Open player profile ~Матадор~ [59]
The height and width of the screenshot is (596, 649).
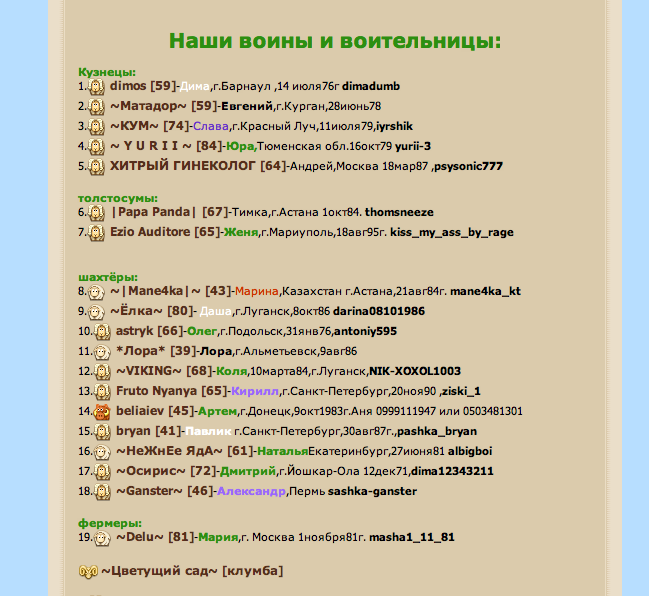(163, 106)
